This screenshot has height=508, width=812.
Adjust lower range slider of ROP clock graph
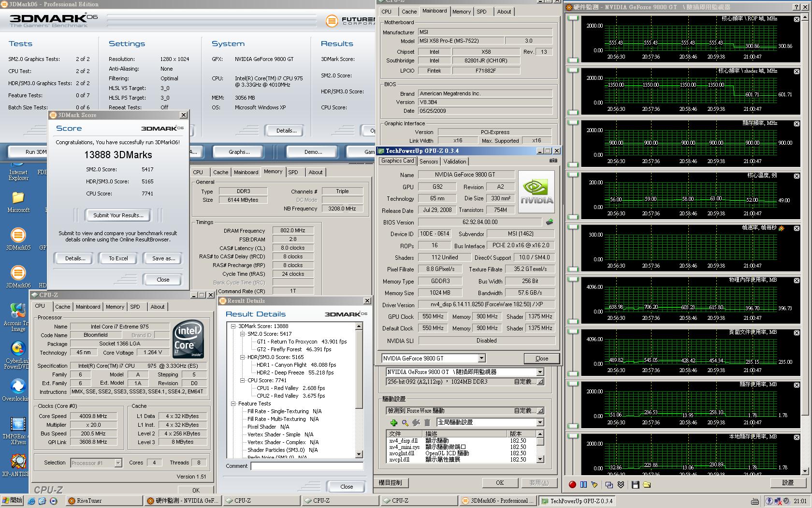(x=573, y=60)
